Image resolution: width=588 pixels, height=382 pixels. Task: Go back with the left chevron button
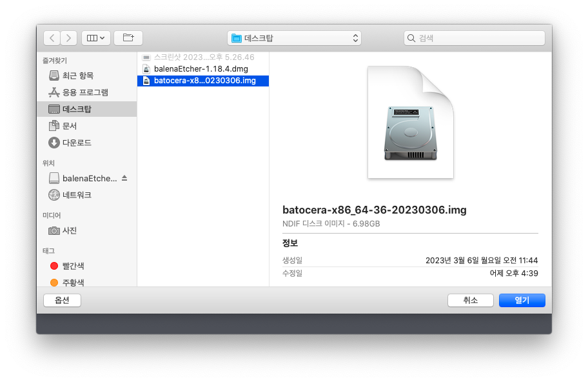(52, 38)
